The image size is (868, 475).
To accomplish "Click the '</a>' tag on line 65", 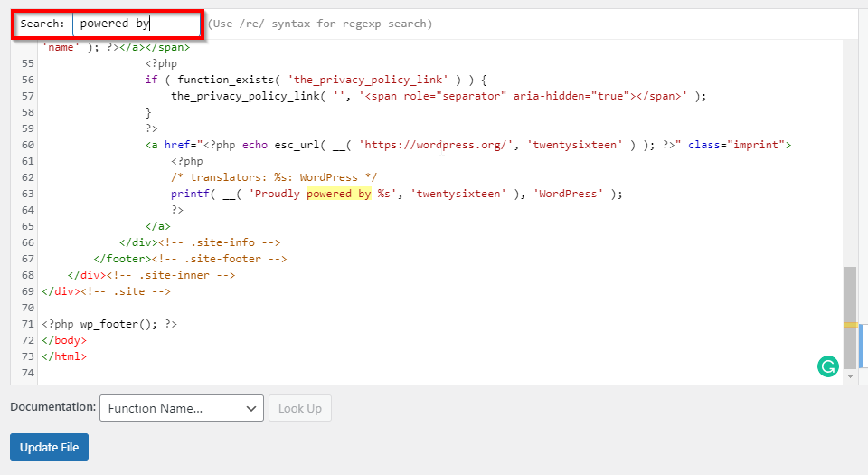I will click(157, 226).
